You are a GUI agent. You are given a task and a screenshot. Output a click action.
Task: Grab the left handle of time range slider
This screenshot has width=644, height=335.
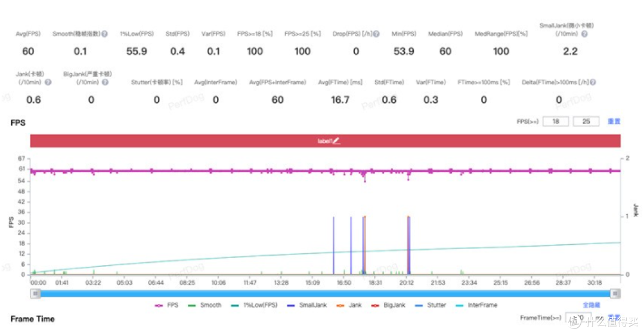tap(36, 293)
